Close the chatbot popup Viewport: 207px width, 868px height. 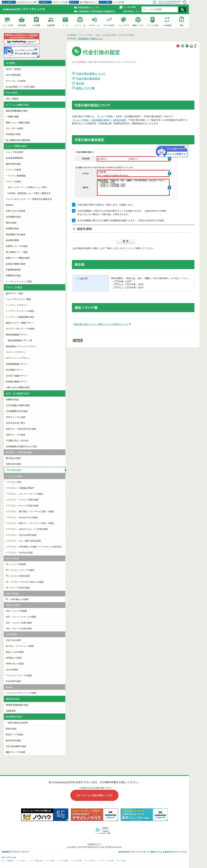tap(187, 147)
